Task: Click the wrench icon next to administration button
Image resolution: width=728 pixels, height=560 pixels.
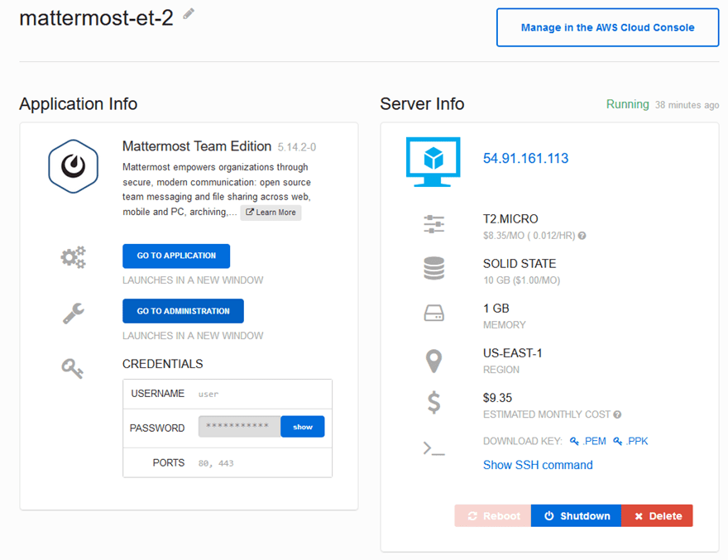Action: (72, 312)
